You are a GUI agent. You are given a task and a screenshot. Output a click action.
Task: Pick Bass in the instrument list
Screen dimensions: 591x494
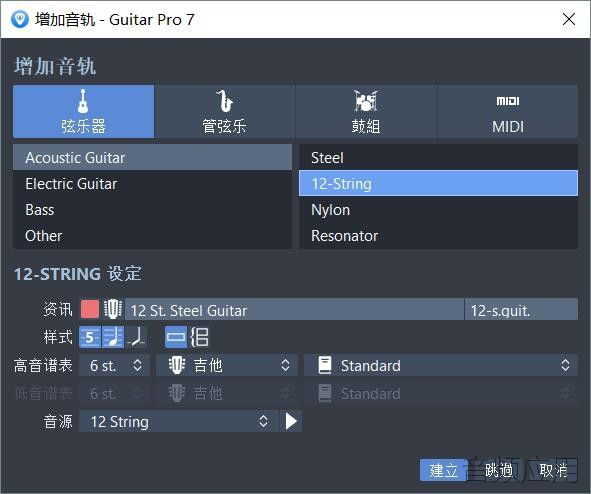click(x=152, y=210)
